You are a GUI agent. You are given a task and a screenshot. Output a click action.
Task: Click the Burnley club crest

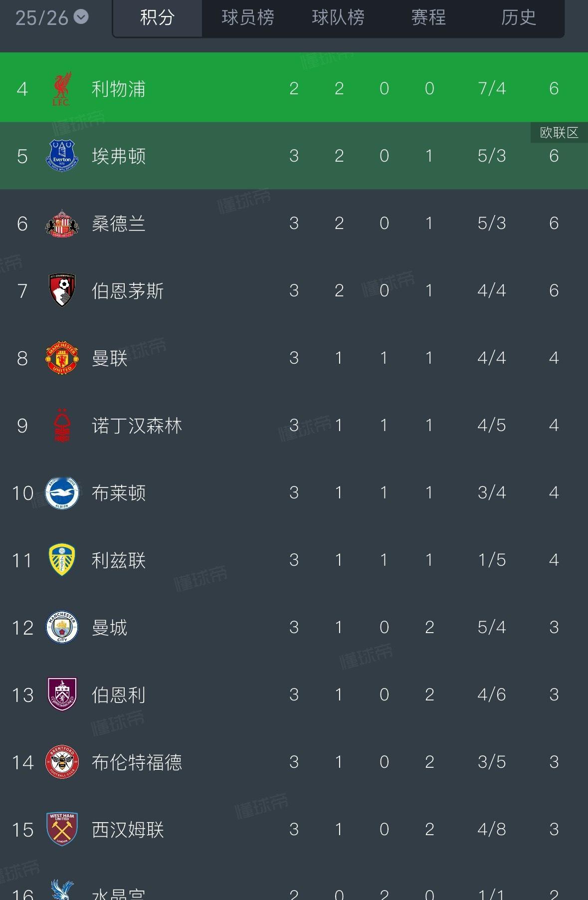[x=62, y=694]
